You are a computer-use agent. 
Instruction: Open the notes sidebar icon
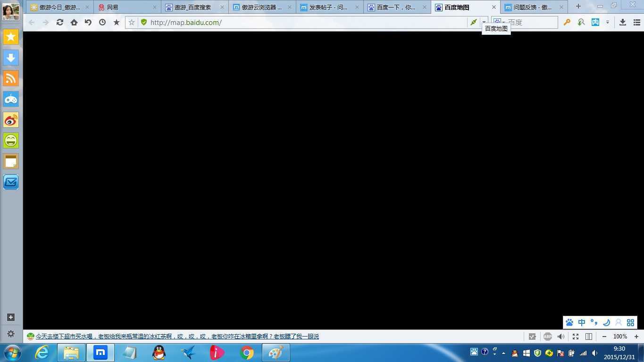pos(11,161)
